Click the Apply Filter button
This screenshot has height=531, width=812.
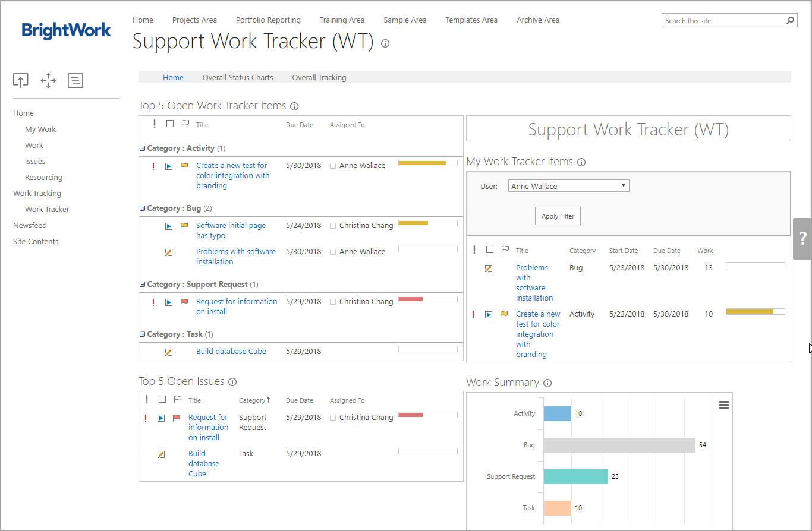(558, 216)
